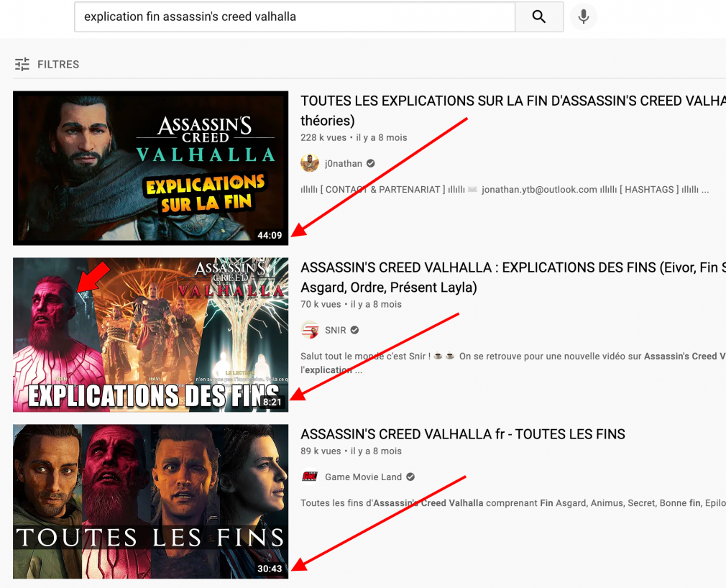Open video title 'ASSASSIN'S CREED VALHALLA : EXPLICATIONS DES FINS'
The height and width of the screenshot is (588, 726).
click(x=513, y=277)
